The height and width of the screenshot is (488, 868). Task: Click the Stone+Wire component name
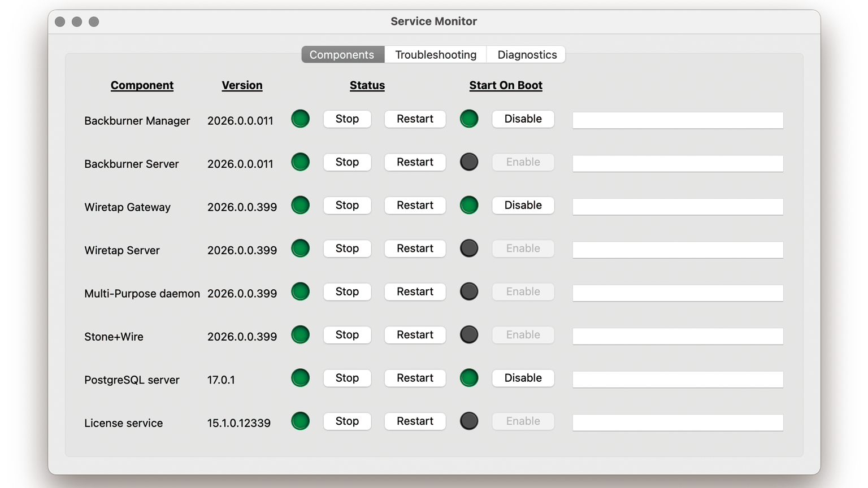pos(114,337)
